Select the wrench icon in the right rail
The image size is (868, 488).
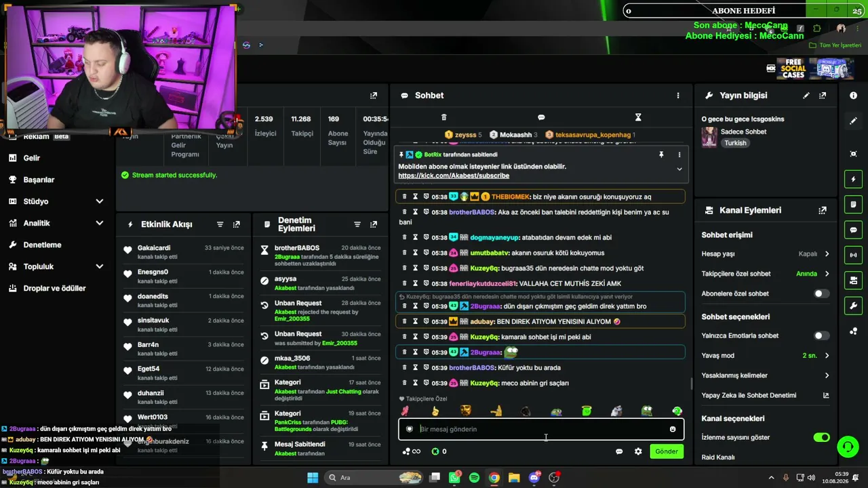[854, 306]
